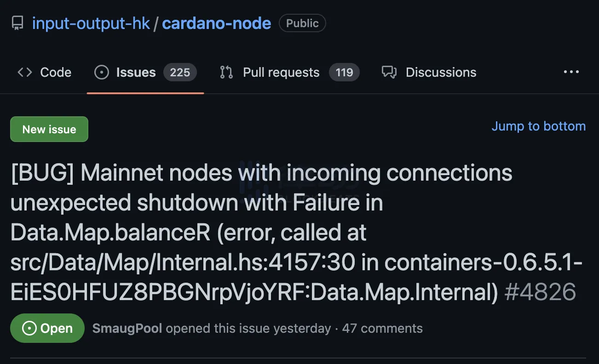
Task: Open the three-dot overflow menu
Action: [x=571, y=72]
